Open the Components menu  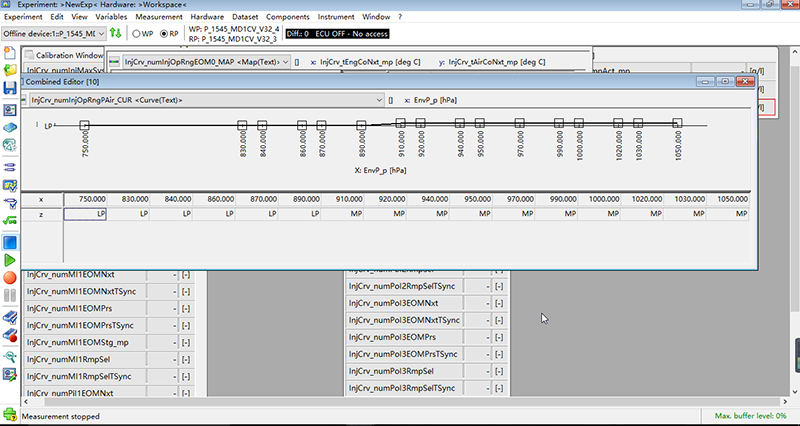[288, 17]
